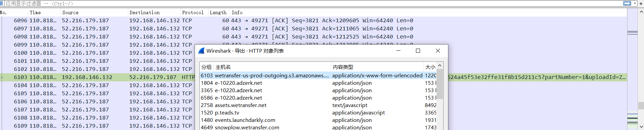Sort packets by the Protocol column
Screen dimensions: 644x130
click(194, 12)
